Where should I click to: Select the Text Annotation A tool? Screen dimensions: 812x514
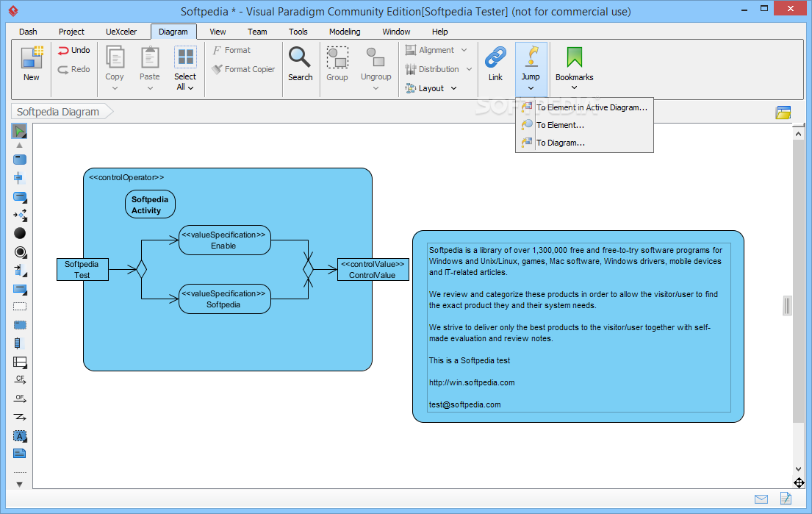coord(20,436)
